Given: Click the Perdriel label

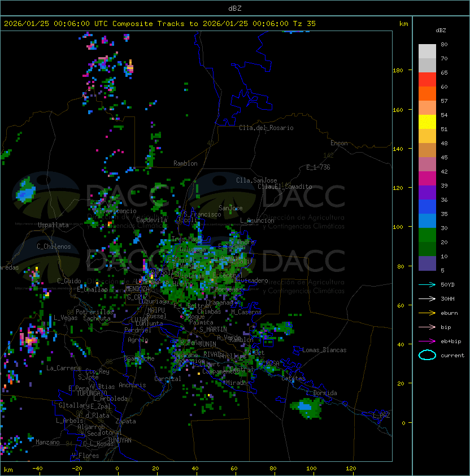Looking at the screenshot, I should click(x=138, y=330).
